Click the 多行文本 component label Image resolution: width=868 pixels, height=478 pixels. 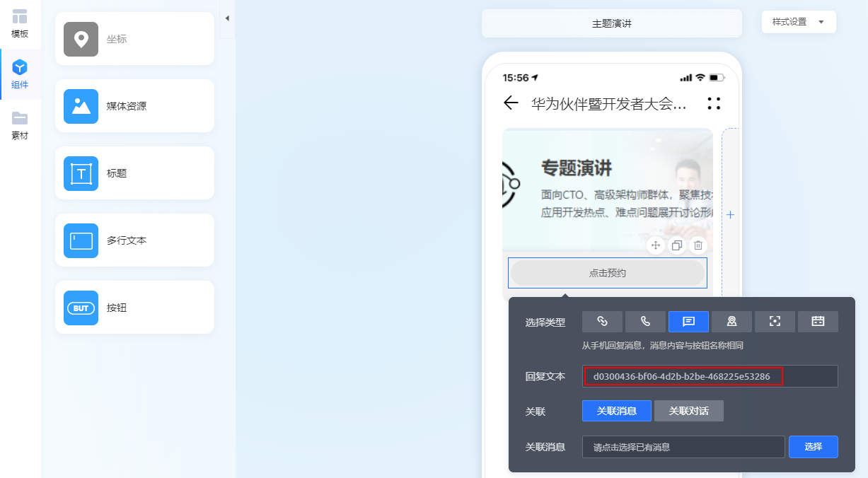coord(127,240)
